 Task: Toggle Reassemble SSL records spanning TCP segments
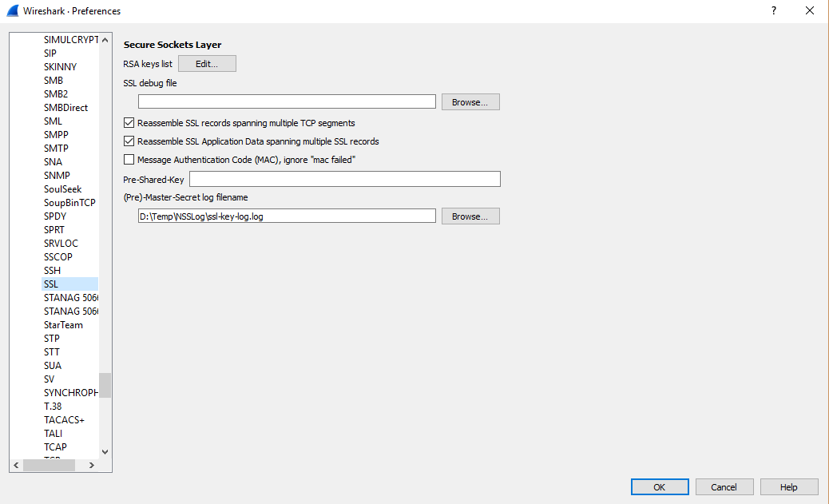pyautogui.click(x=129, y=123)
